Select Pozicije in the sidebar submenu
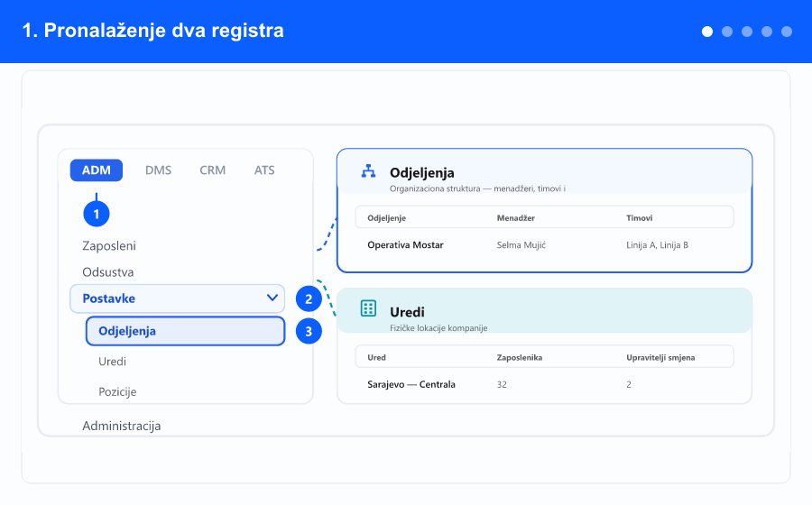Viewport: 812px width, 505px height. point(117,391)
